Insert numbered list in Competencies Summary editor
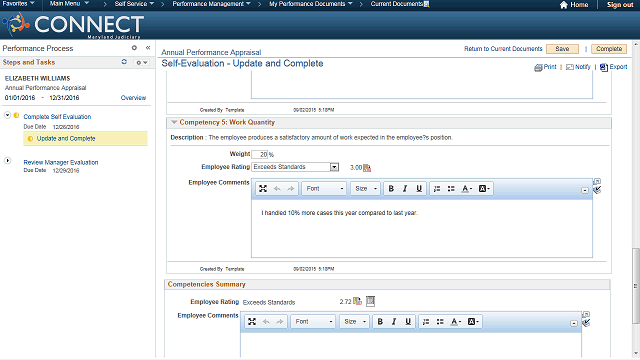Image resolution: width=640 pixels, height=360 pixels. point(426,322)
